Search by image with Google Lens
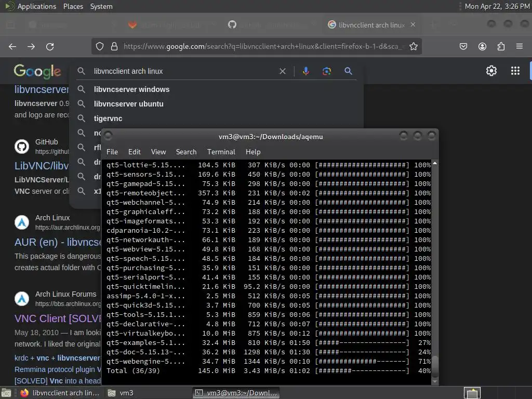 click(326, 71)
